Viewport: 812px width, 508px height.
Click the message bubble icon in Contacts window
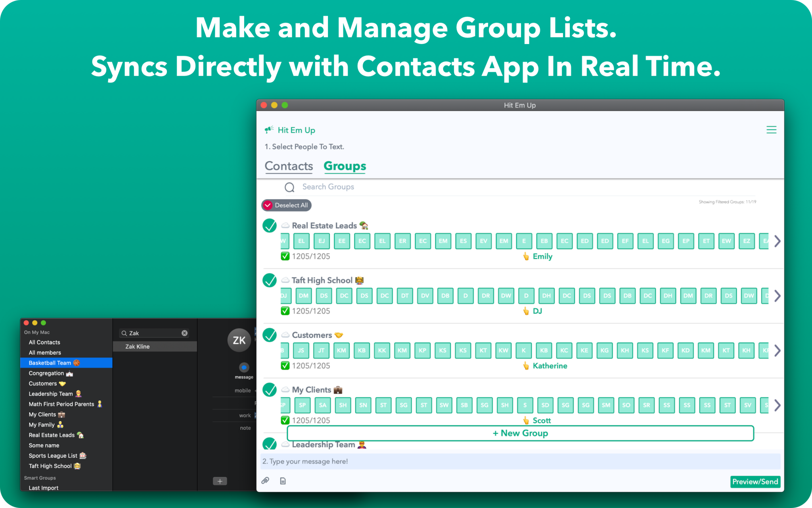point(244,367)
